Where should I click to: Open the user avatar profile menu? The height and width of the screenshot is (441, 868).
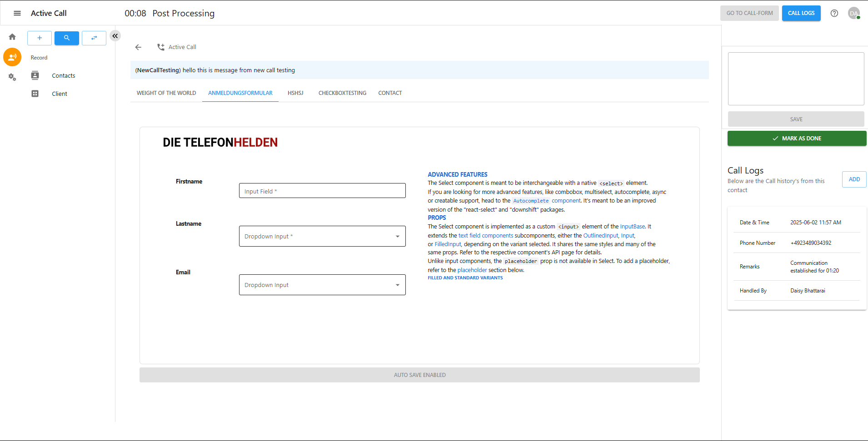tap(853, 13)
